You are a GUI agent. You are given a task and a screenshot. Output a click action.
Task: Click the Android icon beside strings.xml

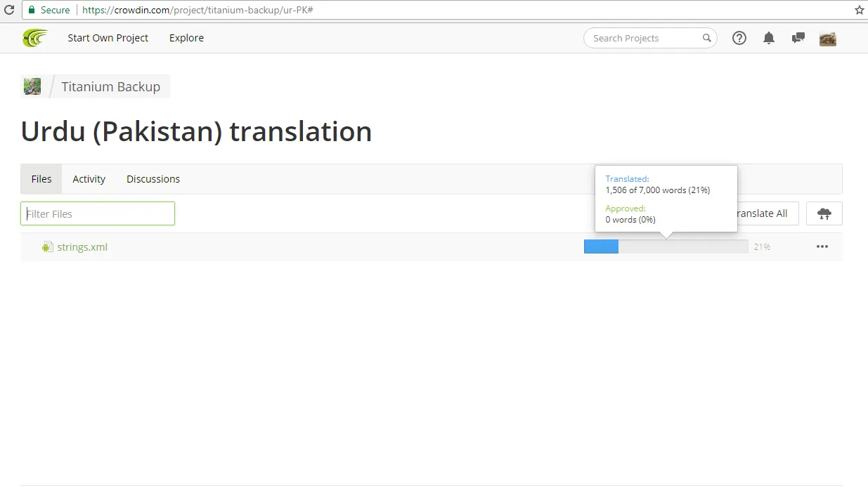coord(48,247)
